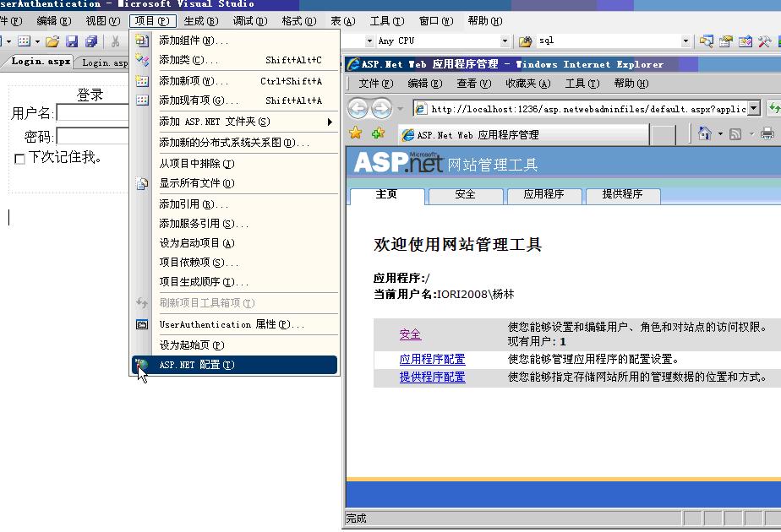Expand the sql find combo box
This screenshot has height=532, width=781.
(685, 41)
